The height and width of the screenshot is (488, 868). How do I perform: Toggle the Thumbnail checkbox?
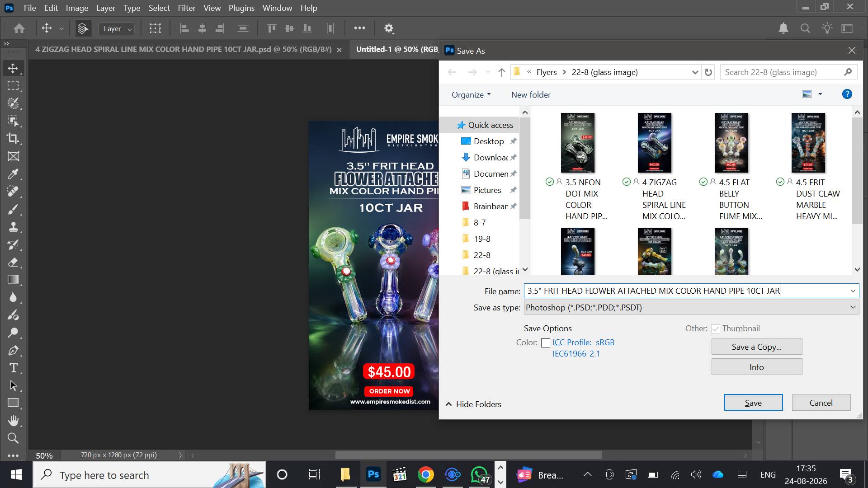(x=716, y=329)
